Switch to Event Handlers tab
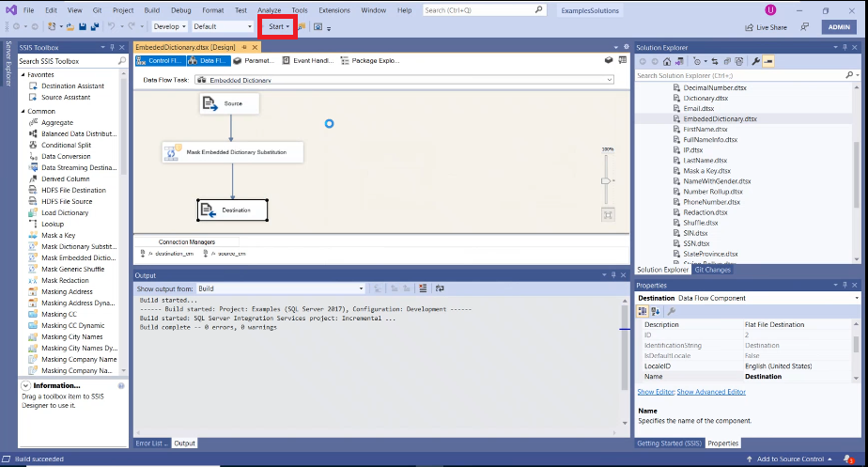Image resolution: width=868 pixels, height=467 pixels. click(308, 60)
